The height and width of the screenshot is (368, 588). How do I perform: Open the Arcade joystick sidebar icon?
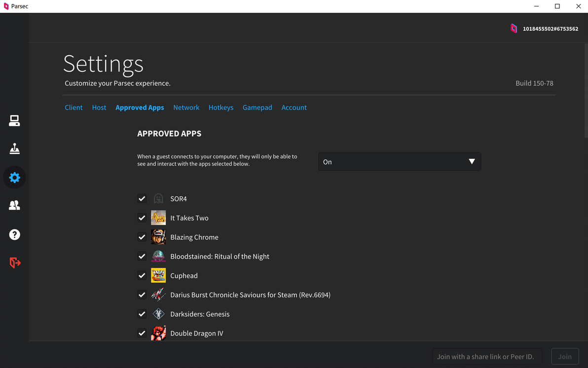[x=14, y=148]
